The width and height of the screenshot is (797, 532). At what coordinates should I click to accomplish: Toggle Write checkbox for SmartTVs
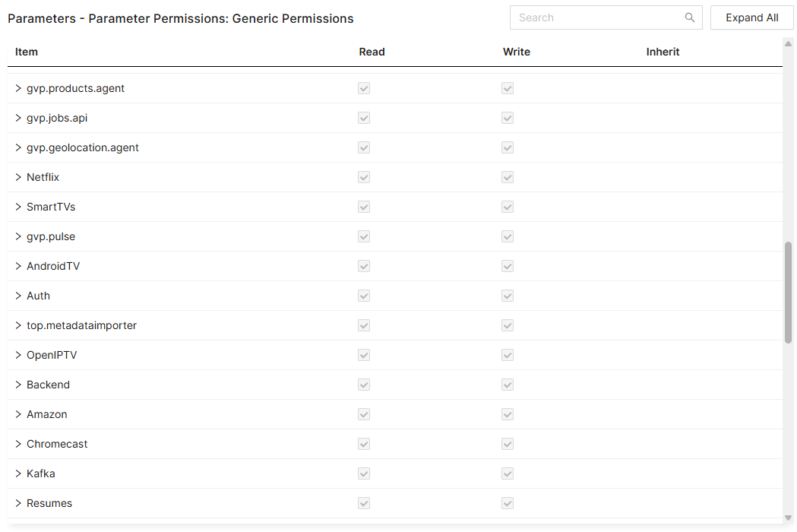coord(508,207)
